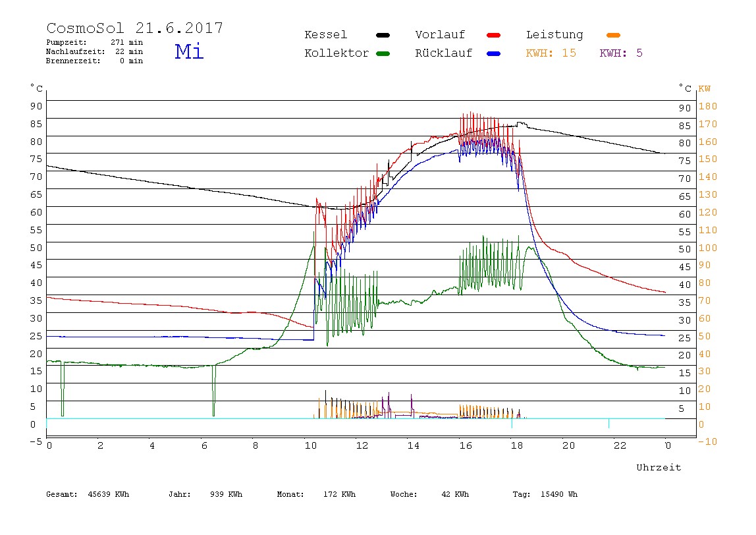Select the chart title 'CosmoSol 21.6.2017'
Image resolution: width=756 pixels, height=535 pixels.
point(135,28)
